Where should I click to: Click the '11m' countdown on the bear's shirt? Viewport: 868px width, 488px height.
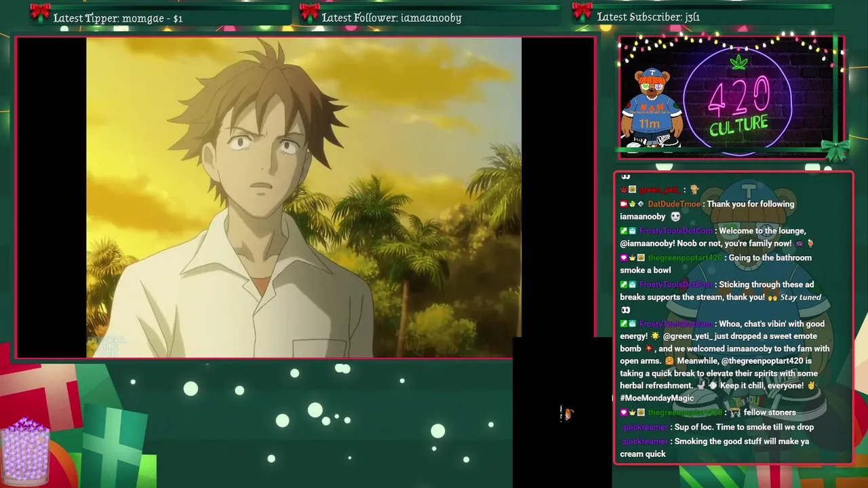[650, 124]
